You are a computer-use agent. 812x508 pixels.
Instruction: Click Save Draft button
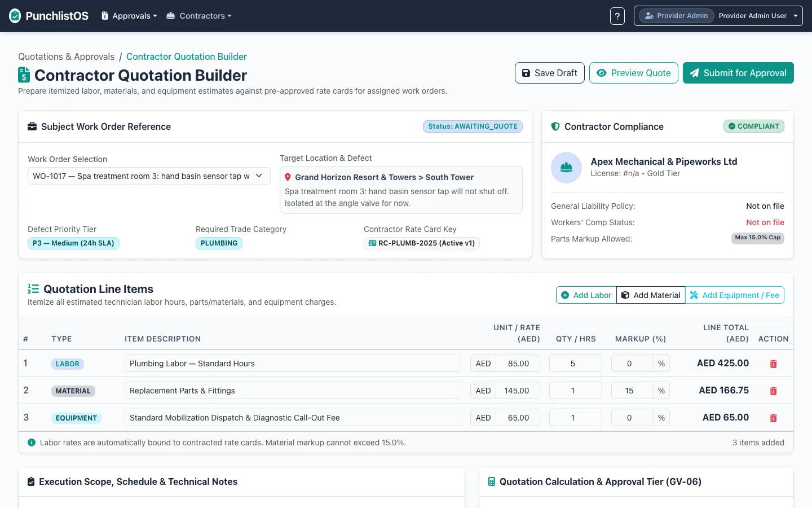[550, 73]
